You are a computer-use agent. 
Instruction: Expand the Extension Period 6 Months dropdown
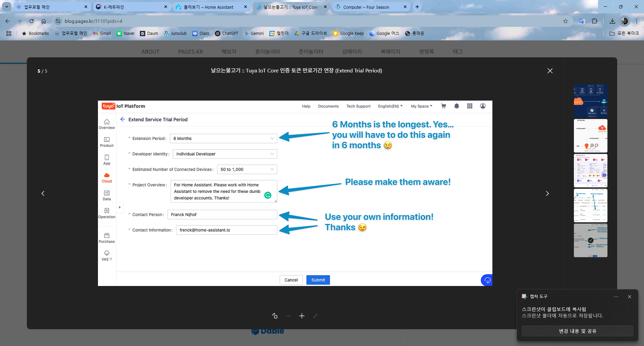click(x=223, y=138)
